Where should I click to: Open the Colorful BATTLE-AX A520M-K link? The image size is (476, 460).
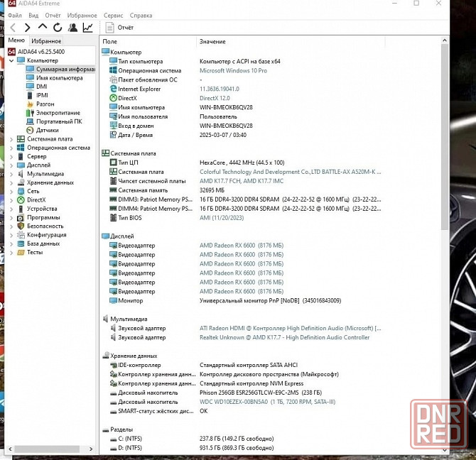[x=290, y=172]
